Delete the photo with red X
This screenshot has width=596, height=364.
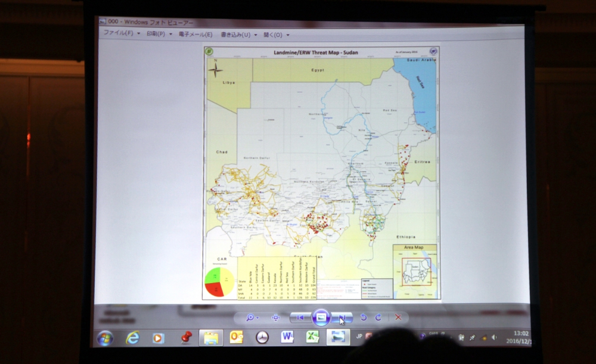tap(398, 318)
